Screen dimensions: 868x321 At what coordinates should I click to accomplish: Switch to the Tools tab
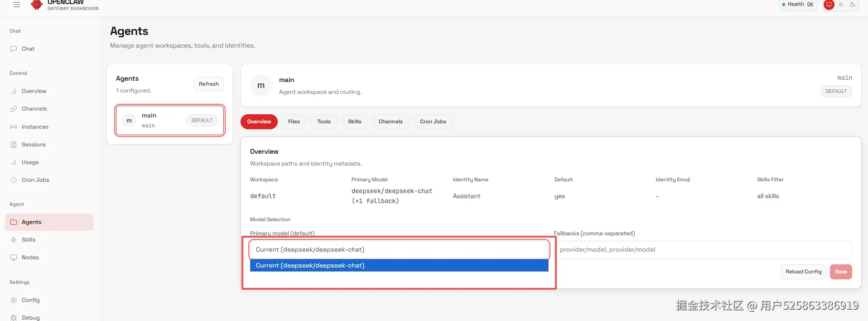[324, 122]
